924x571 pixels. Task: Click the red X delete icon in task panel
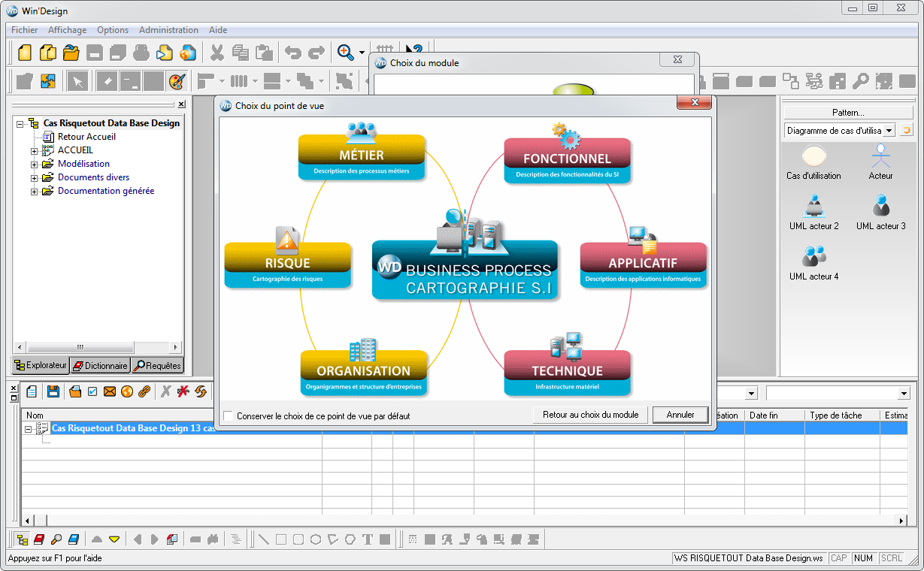pyautogui.click(x=183, y=391)
